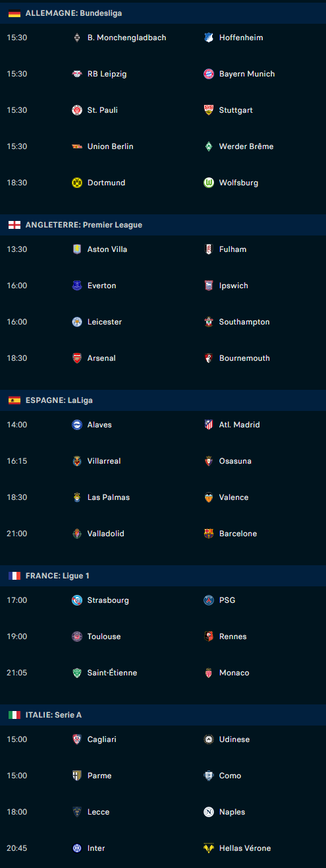Select the Strasbourg team name
326x868 pixels.
(108, 600)
